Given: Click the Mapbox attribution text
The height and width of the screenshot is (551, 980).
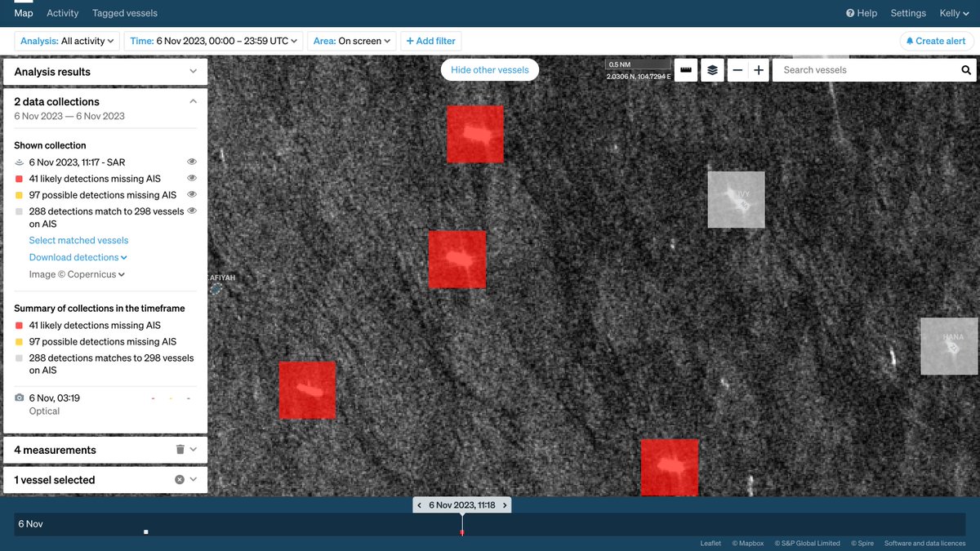Looking at the screenshot, I should (747, 544).
